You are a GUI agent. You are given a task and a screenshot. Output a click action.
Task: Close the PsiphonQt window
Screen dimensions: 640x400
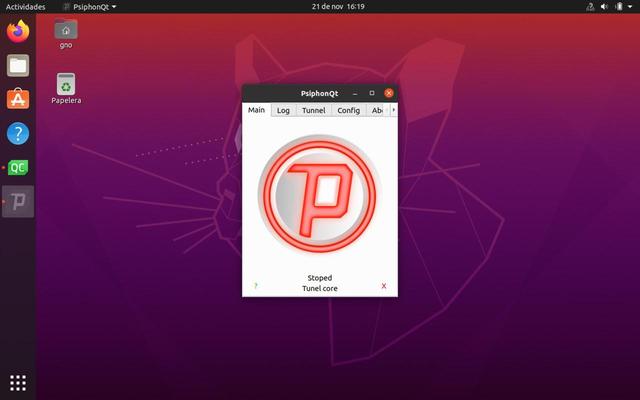(x=389, y=93)
